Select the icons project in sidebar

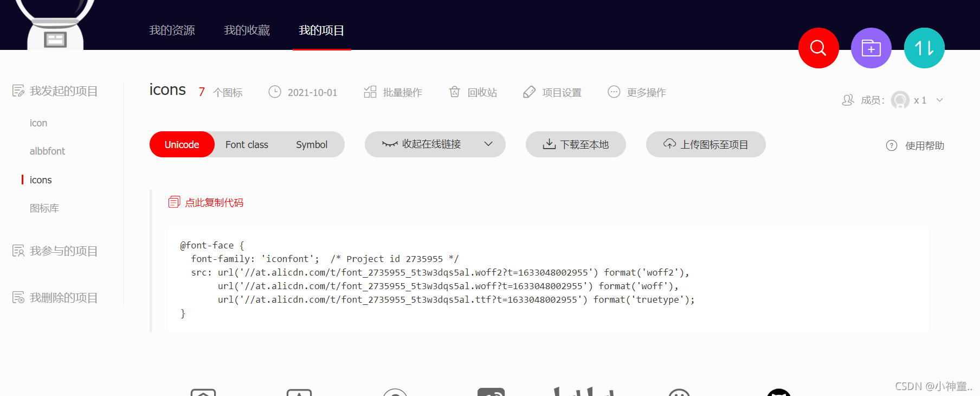click(x=41, y=180)
